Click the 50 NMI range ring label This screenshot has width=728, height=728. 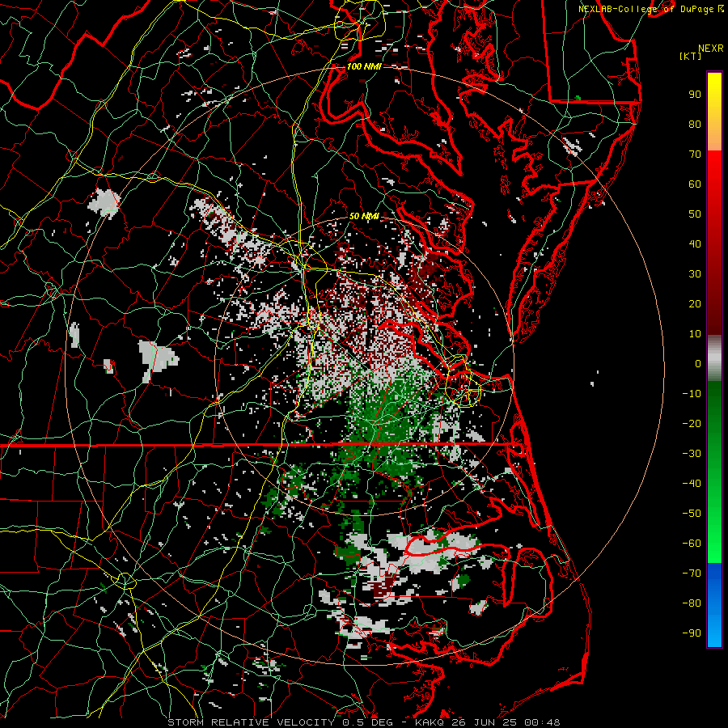[x=363, y=216]
